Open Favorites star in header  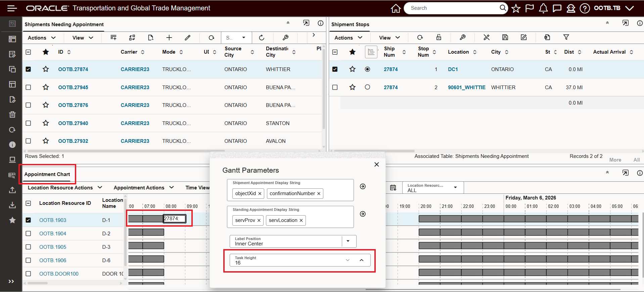pos(516,8)
